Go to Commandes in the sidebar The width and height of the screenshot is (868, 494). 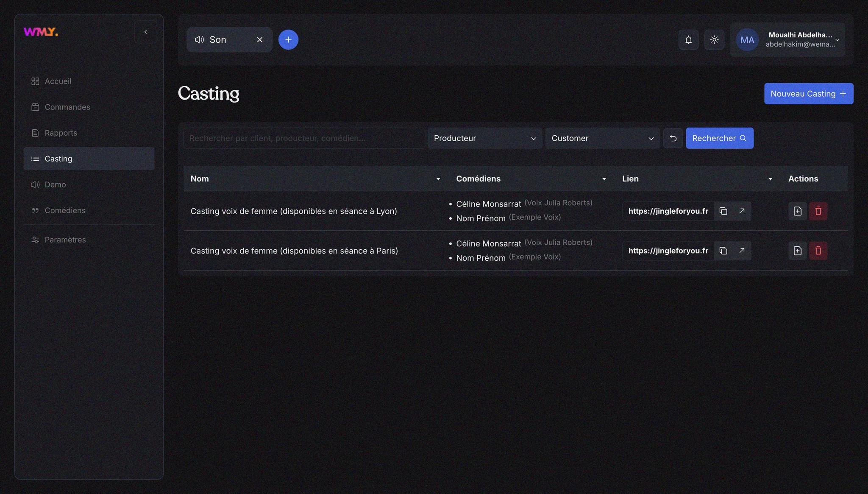click(x=67, y=107)
